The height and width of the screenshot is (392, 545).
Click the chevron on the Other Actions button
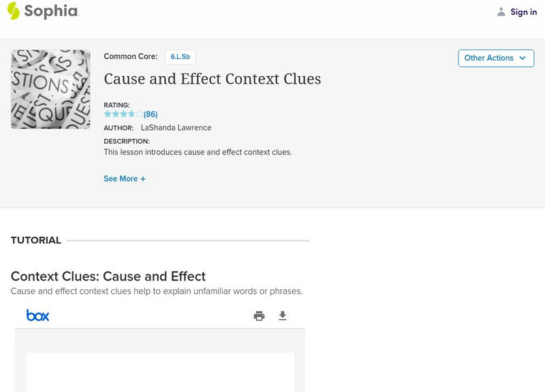[522, 59]
